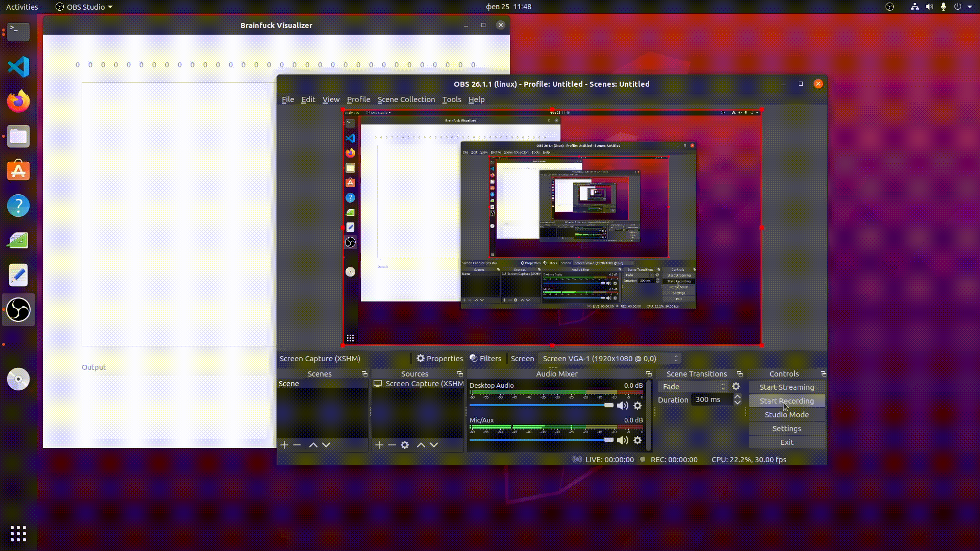
Task: Drag the Desktop Audio volume slider
Action: (x=608, y=405)
